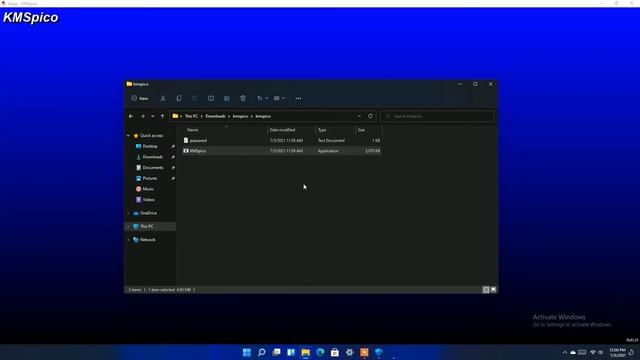Open the Windows Start menu

(x=247, y=352)
